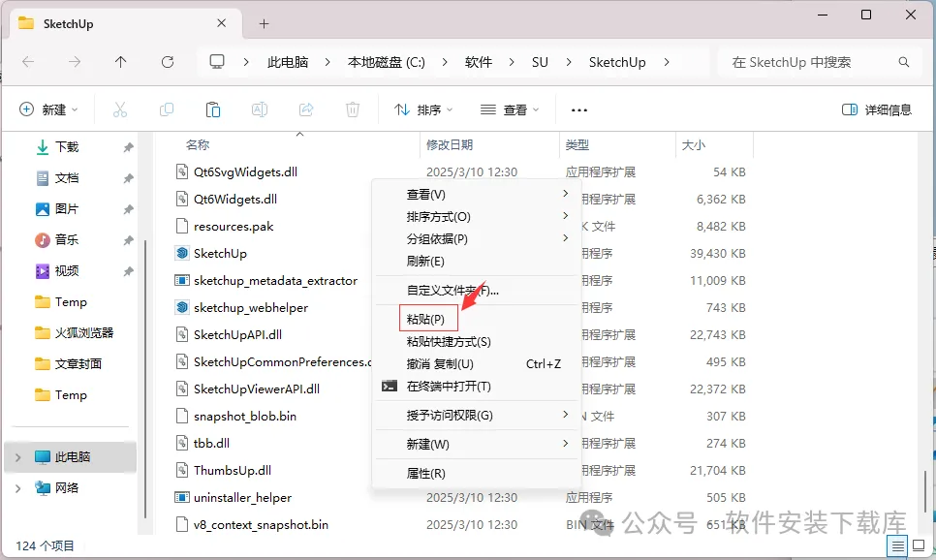Open 授予访问权限(G) submenu
The height and width of the screenshot is (560, 936).
[477, 415]
